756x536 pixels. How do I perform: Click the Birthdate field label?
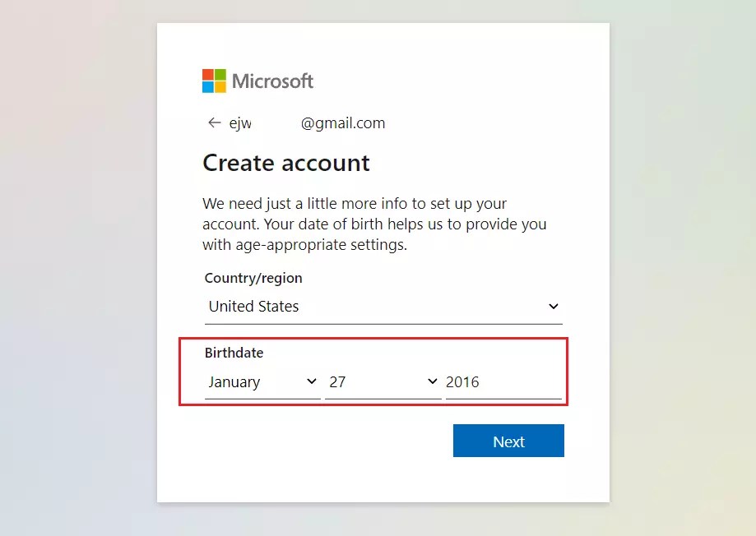(x=234, y=352)
